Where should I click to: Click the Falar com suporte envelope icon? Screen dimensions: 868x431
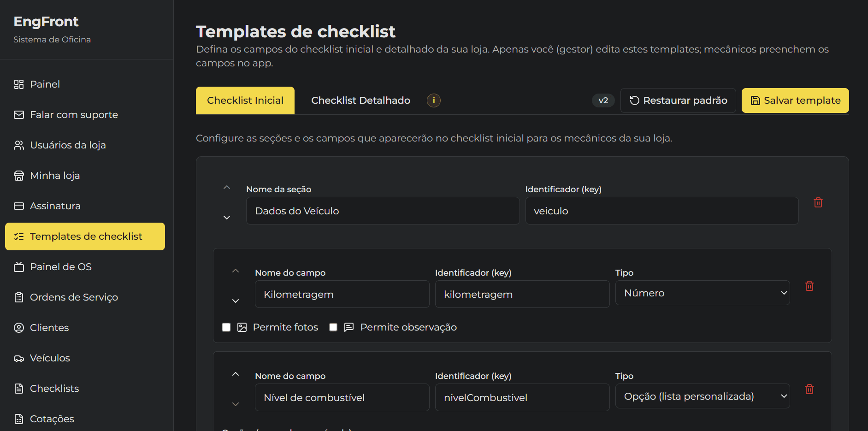click(x=19, y=114)
